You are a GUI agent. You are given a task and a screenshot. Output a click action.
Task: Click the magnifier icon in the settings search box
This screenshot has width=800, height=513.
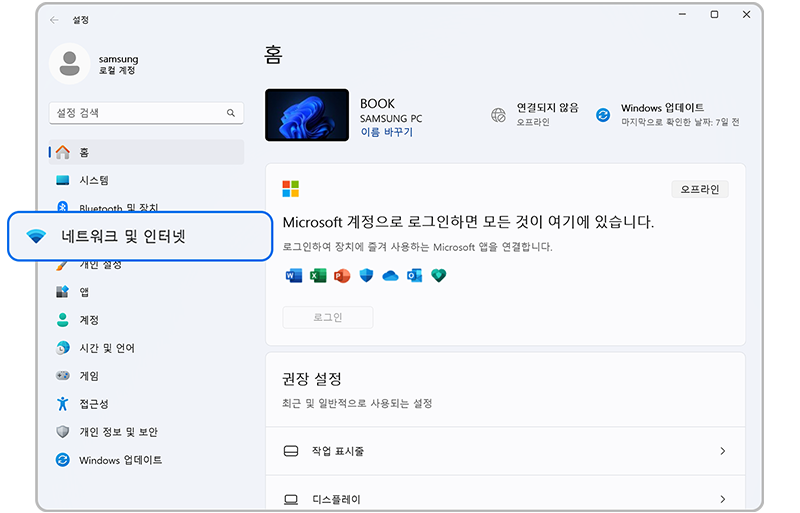[231, 113]
